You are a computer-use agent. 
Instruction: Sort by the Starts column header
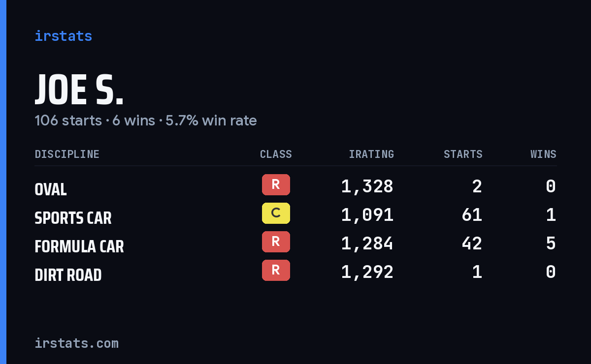point(463,154)
